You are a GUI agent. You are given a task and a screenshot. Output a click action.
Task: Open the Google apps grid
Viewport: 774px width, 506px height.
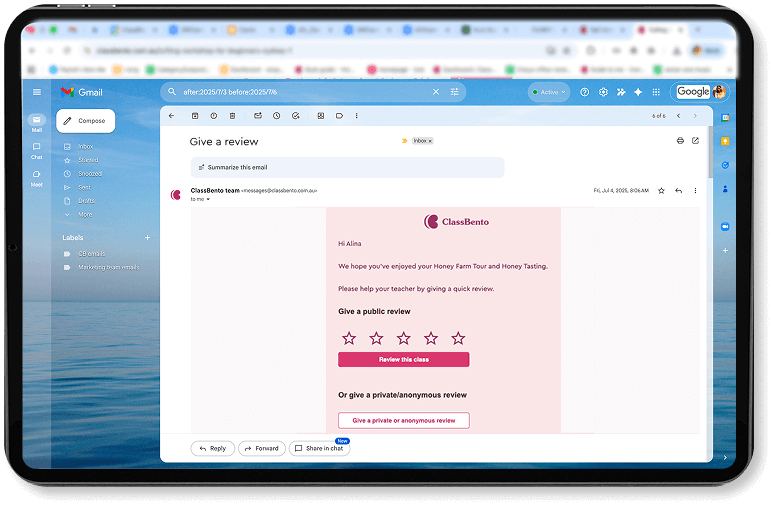[x=656, y=92]
